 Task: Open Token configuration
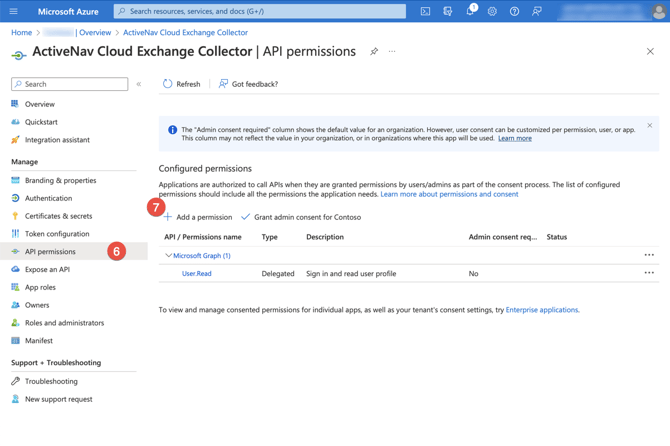pyautogui.click(x=57, y=234)
